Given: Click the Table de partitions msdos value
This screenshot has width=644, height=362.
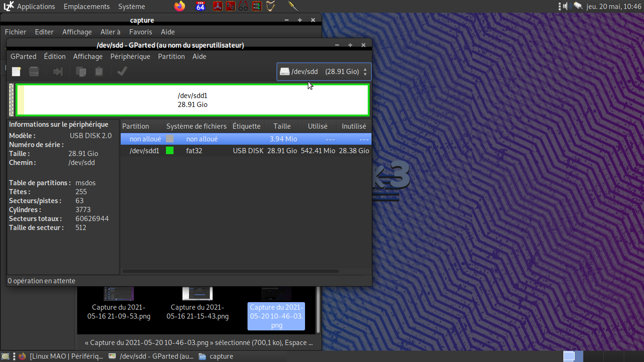Looking at the screenshot, I should click(x=85, y=183).
